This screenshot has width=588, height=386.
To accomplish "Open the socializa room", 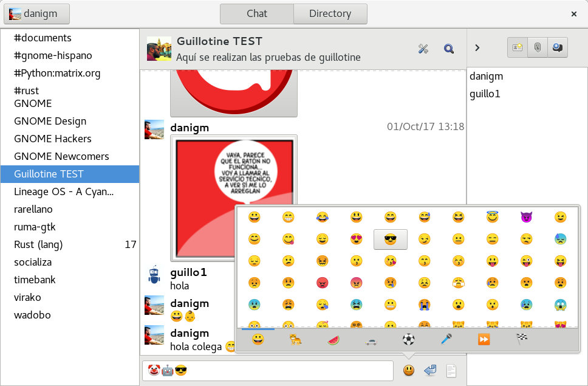I will click(70, 262).
